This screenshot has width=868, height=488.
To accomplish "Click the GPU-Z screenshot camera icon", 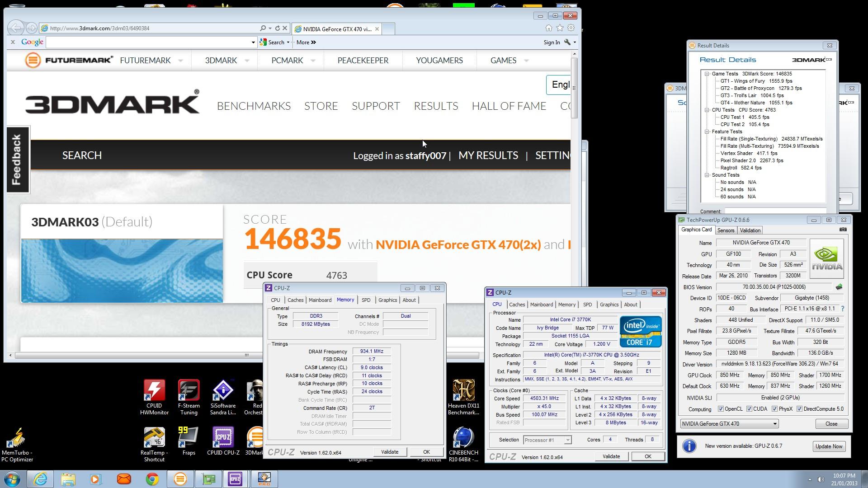I will tap(843, 230).
